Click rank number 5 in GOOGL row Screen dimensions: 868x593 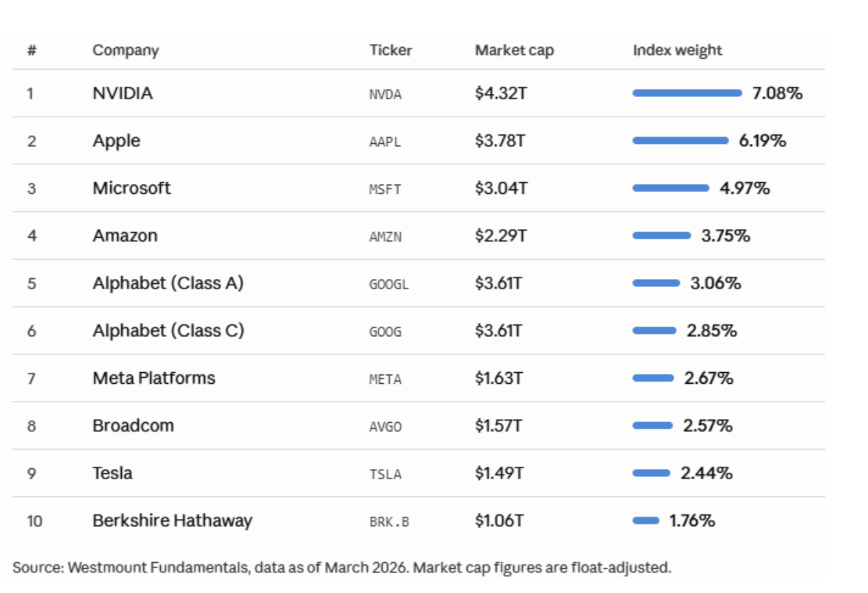point(32,284)
